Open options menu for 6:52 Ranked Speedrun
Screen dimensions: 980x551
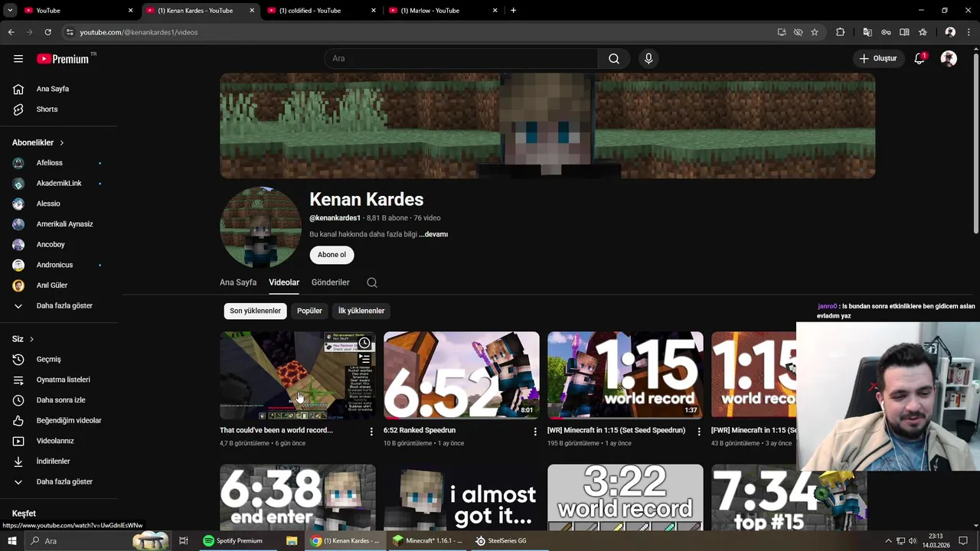[x=535, y=432]
